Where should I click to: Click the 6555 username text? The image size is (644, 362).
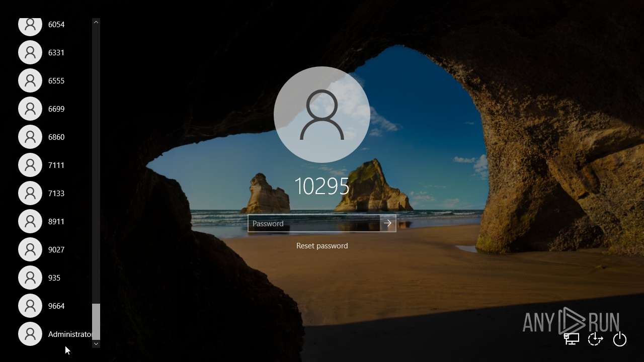[x=56, y=80]
